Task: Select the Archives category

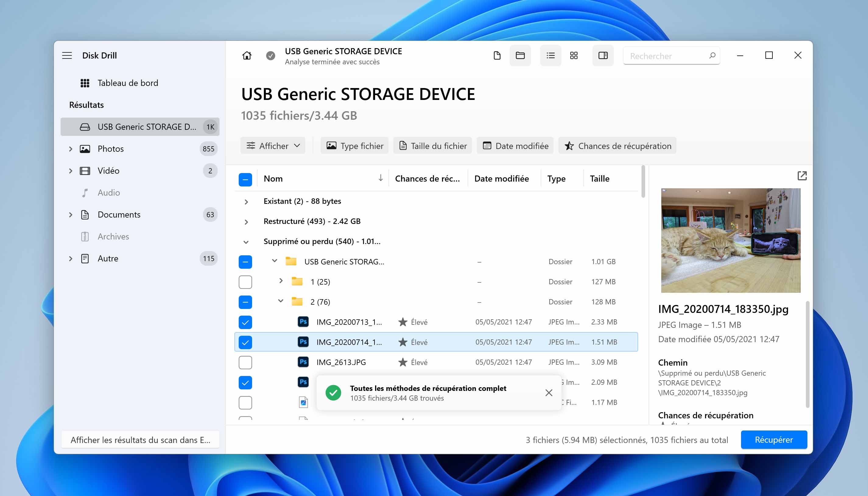Action: [x=113, y=236]
